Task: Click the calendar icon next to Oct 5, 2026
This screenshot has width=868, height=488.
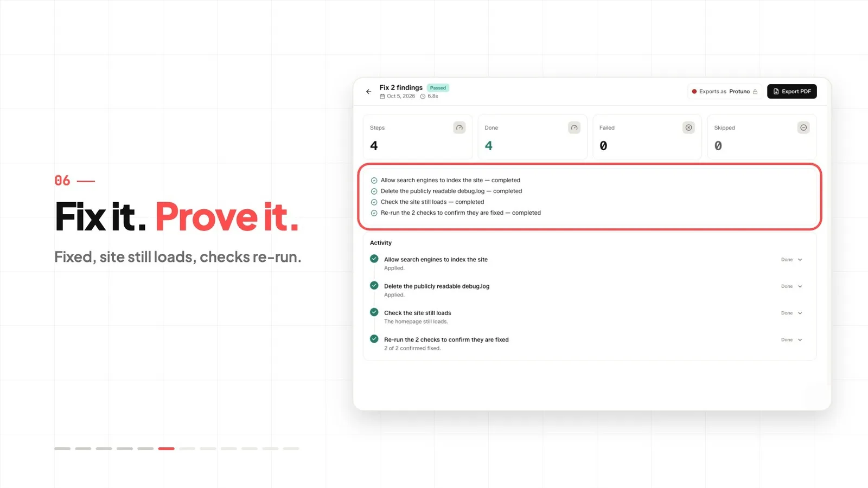Action: pos(382,97)
